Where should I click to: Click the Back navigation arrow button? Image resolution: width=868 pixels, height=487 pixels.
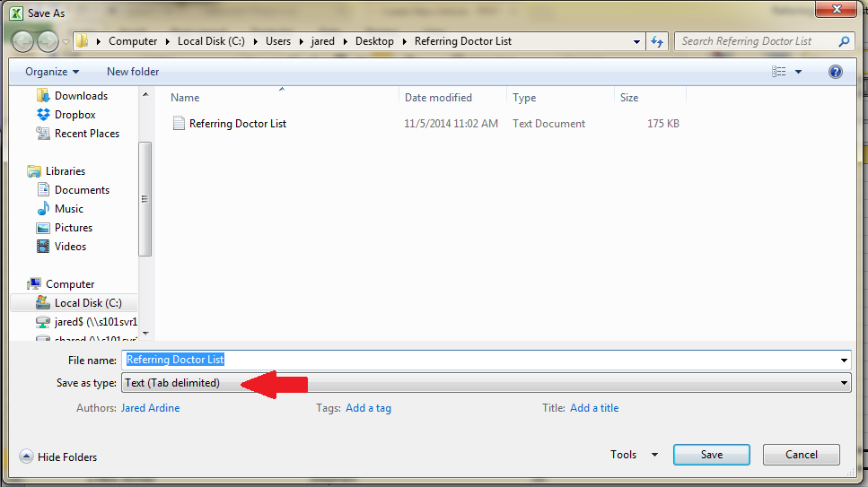(22, 41)
